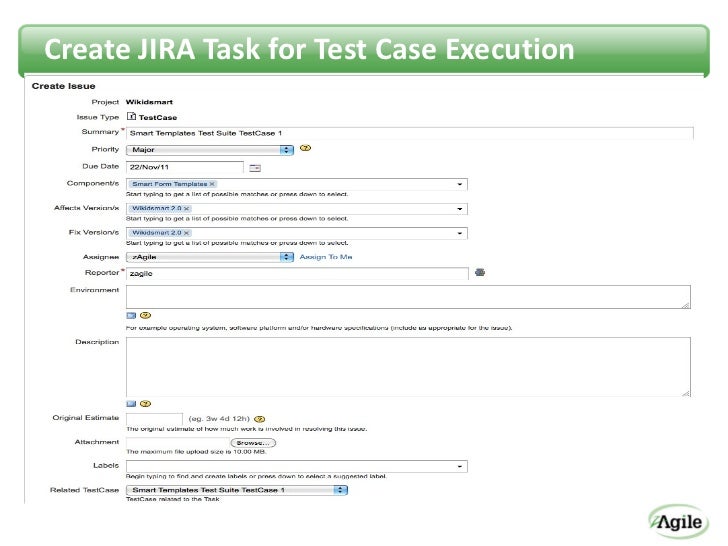Viewport: 728px width, 546px height.
Task: Open the Priority dropdown showing Major
Action: tap(210, 150)
